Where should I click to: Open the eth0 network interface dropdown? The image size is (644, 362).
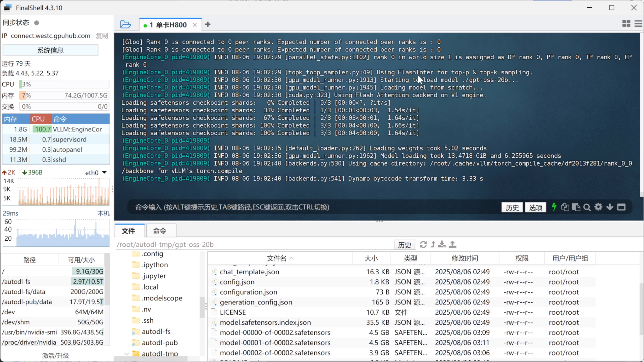(x=96, y=173)
